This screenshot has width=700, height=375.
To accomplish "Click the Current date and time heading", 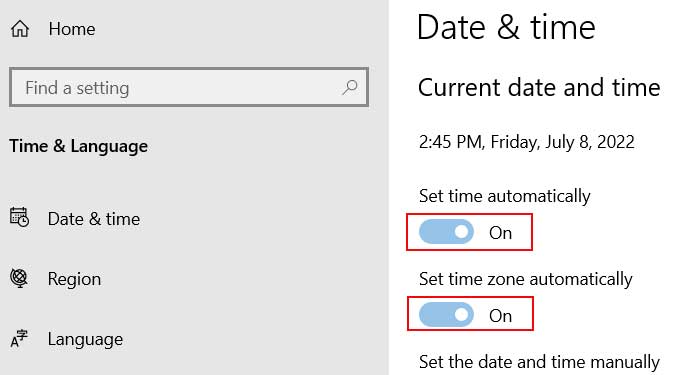I will pos(539,88).
